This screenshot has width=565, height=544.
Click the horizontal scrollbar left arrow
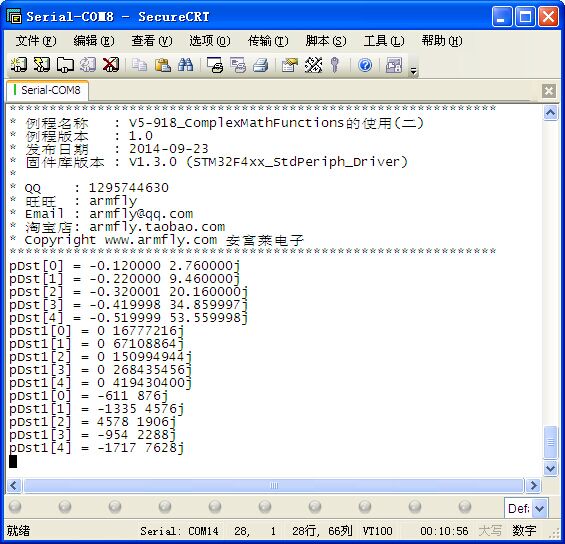(14, 485)
